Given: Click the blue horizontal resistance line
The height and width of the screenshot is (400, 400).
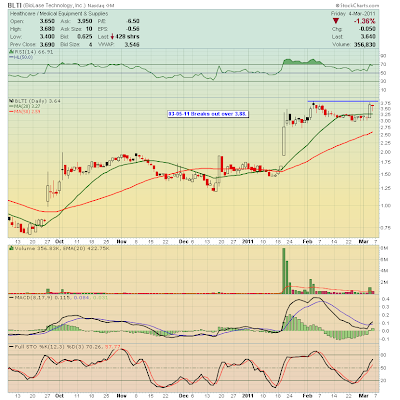Looking at the screenshot, I should coord(343,101).
